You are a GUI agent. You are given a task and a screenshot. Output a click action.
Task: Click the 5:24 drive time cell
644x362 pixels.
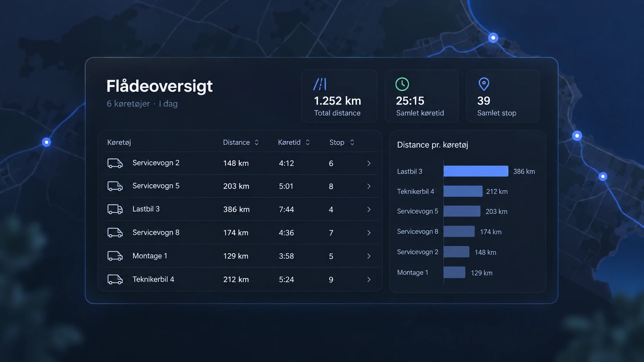[287, 280]
